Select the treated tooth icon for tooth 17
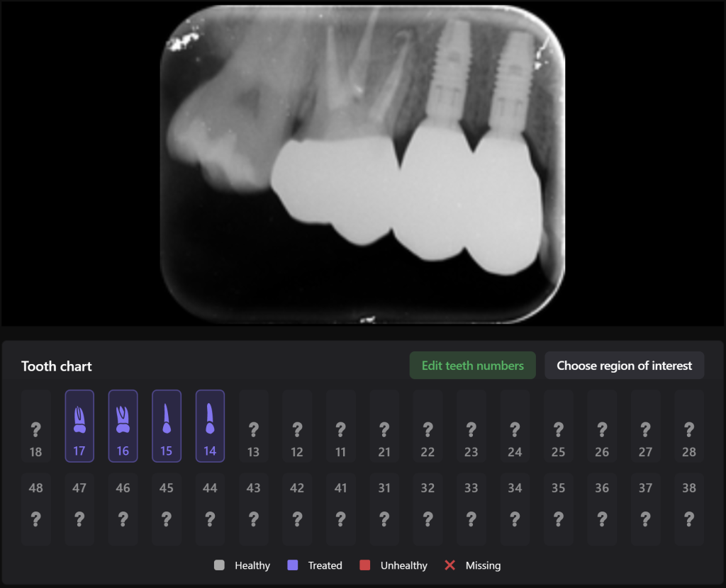The width and height of the screenshot is (726, 588). pyautogui.click(x=79, y=420)
